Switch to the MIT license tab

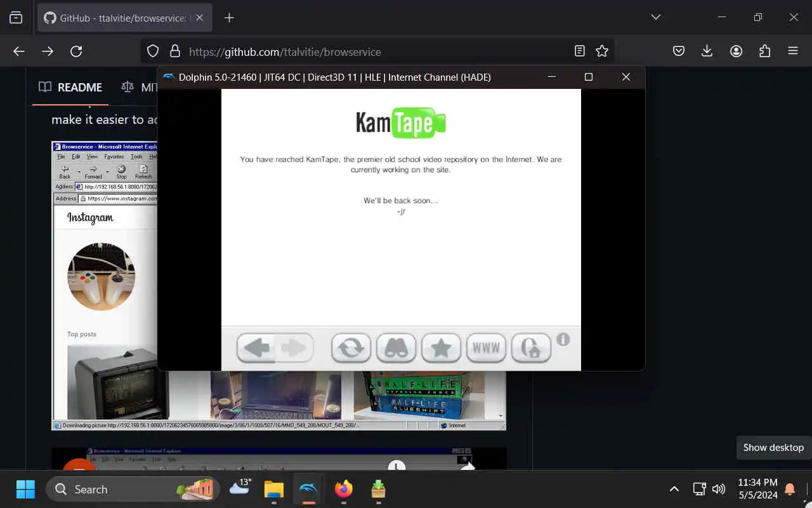coord(138,87)
